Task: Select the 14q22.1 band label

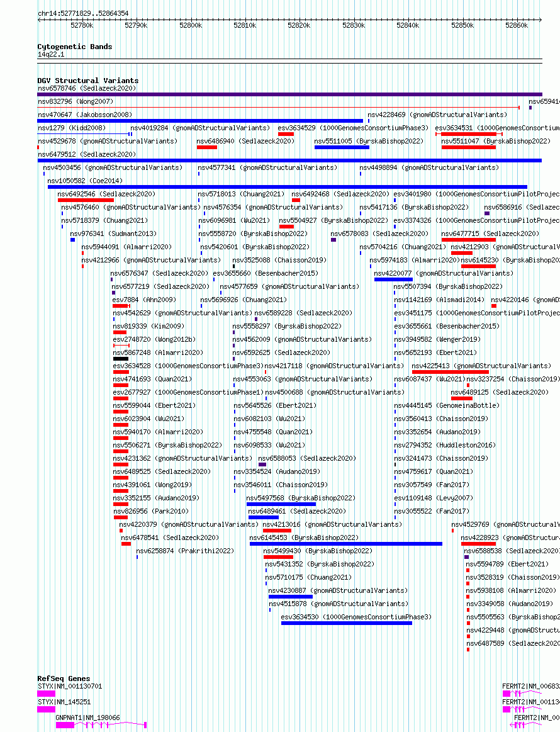Action: [52, 54]
